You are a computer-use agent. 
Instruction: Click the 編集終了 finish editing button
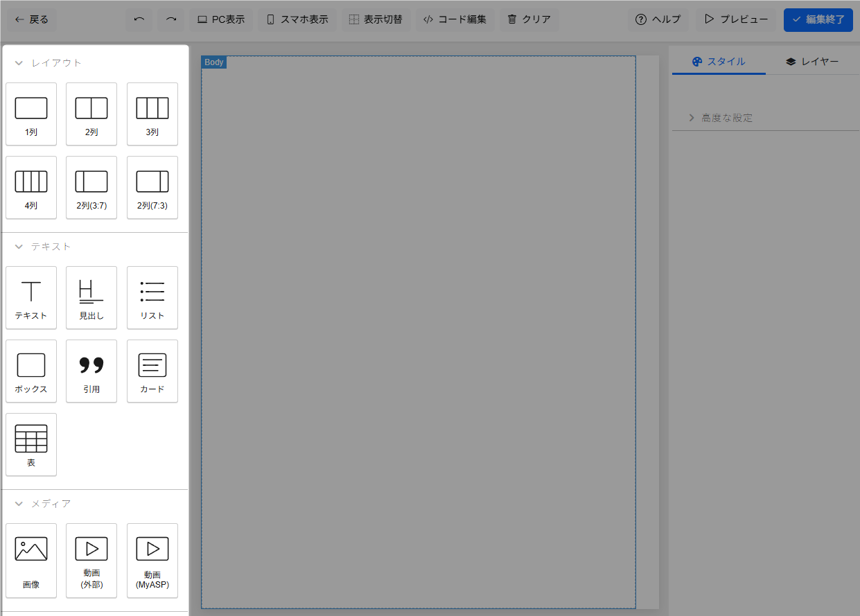818,19
